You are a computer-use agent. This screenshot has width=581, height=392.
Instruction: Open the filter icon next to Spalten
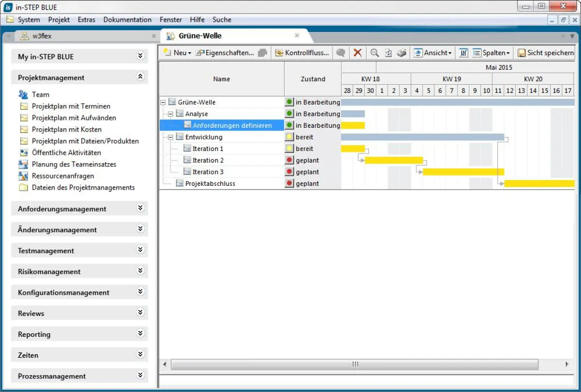coord(463,53)
